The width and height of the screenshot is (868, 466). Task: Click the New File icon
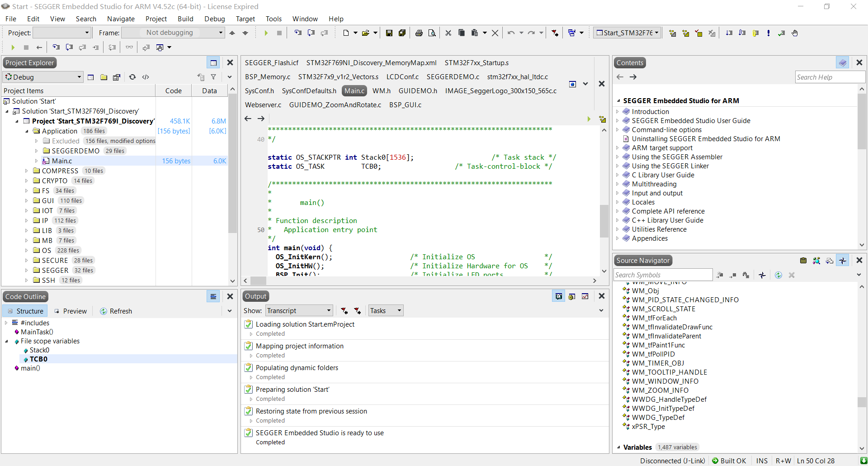point(346,33)
